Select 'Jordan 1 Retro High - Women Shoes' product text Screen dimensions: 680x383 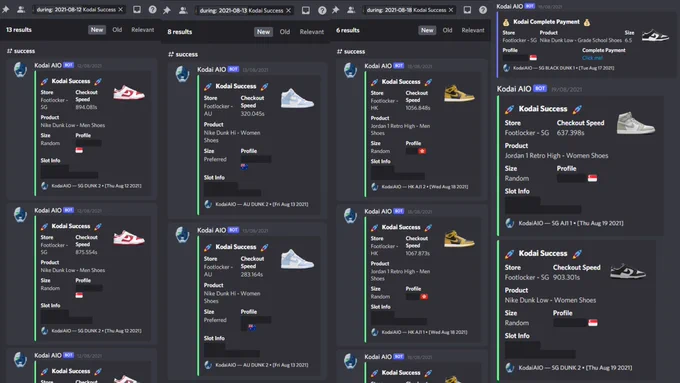(x=556, y=155)
